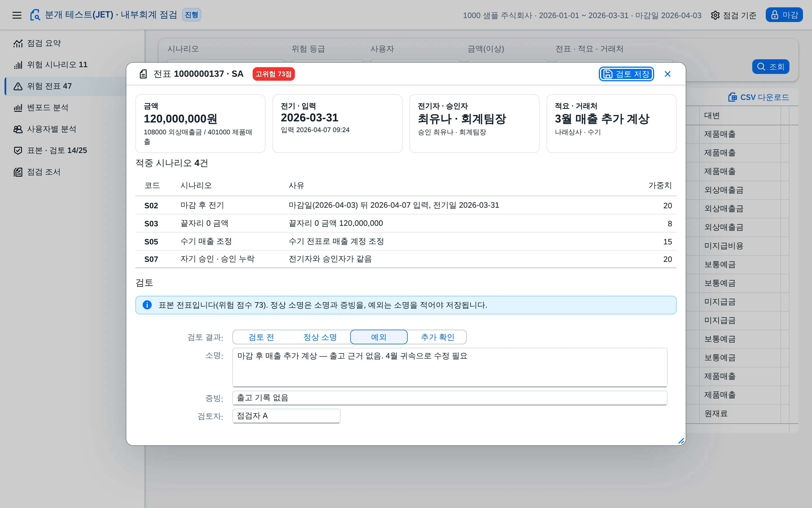This screenshot has height=508, width=812.
Task: Click the 사유 column header
Action: 296,185
